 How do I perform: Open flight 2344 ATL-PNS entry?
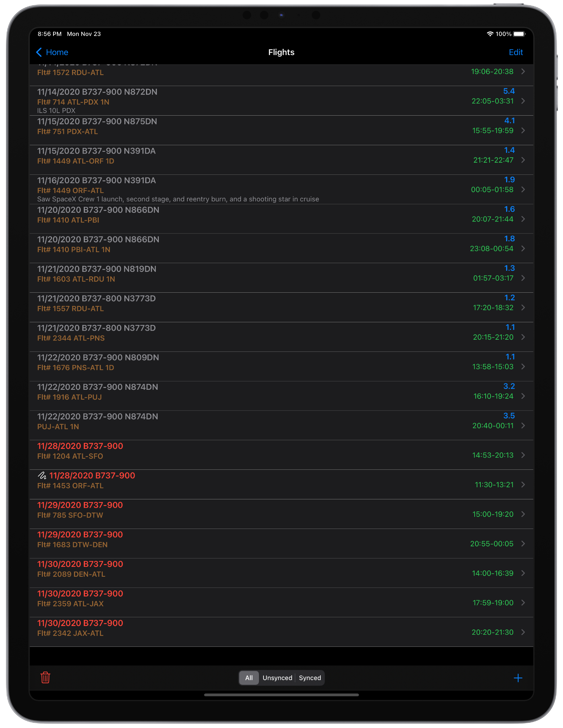281,337
